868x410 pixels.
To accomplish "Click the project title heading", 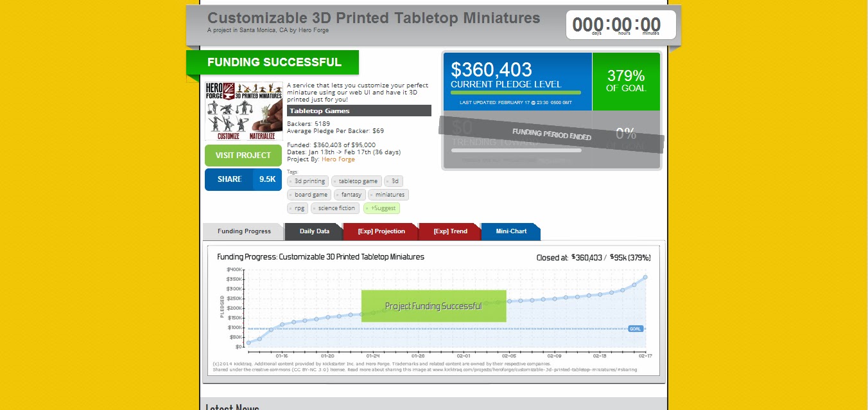I will 374,18.
